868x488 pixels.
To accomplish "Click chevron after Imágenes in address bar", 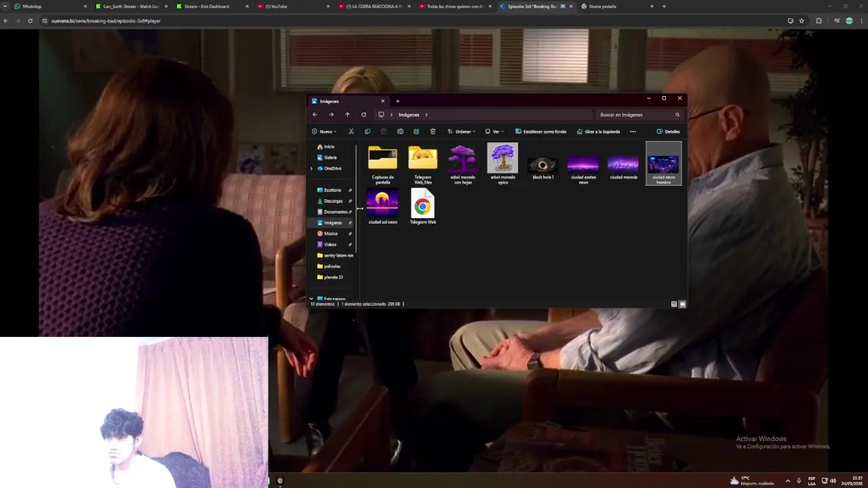I will coord(427,115).
